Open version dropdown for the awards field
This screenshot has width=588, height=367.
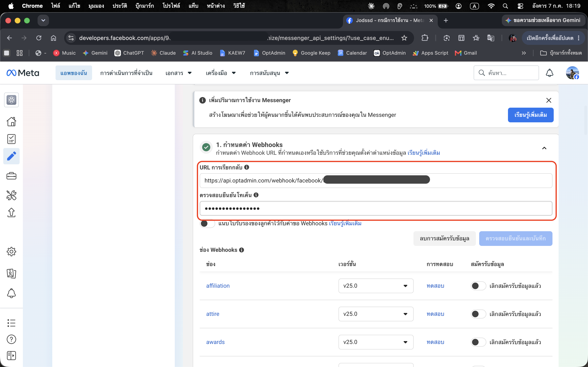click(x=376, y=342)
